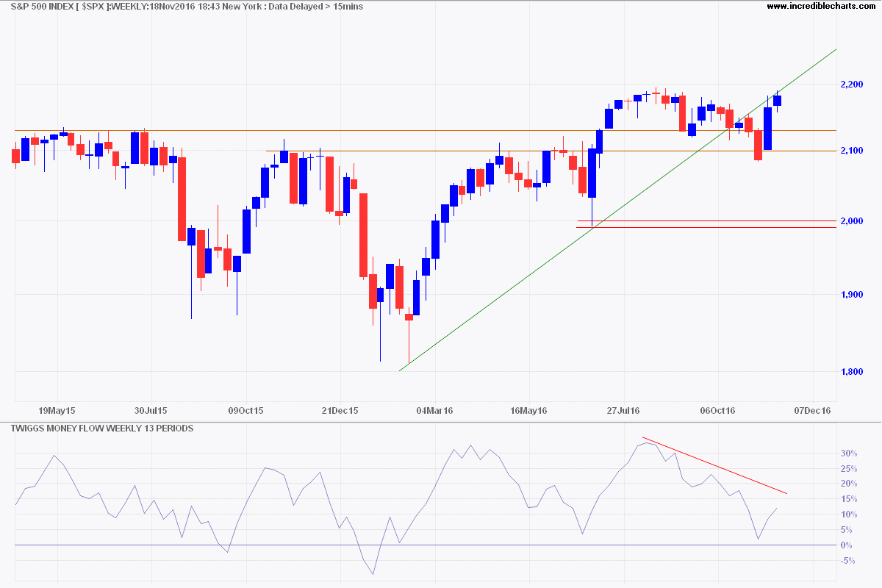Select the 1,800 price axis label
Screen dimensions: 882x588
coord(853,372)
